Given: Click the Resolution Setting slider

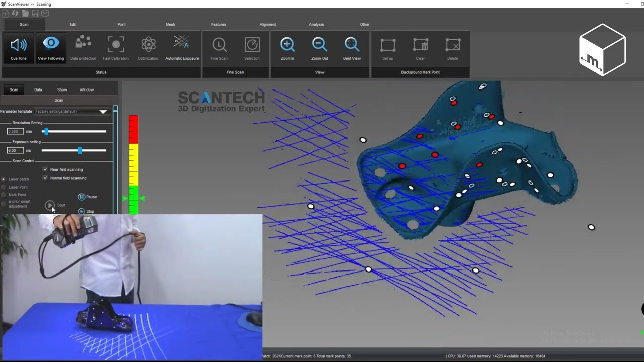Looking at the screenshot, I should (x=74, y=131).
